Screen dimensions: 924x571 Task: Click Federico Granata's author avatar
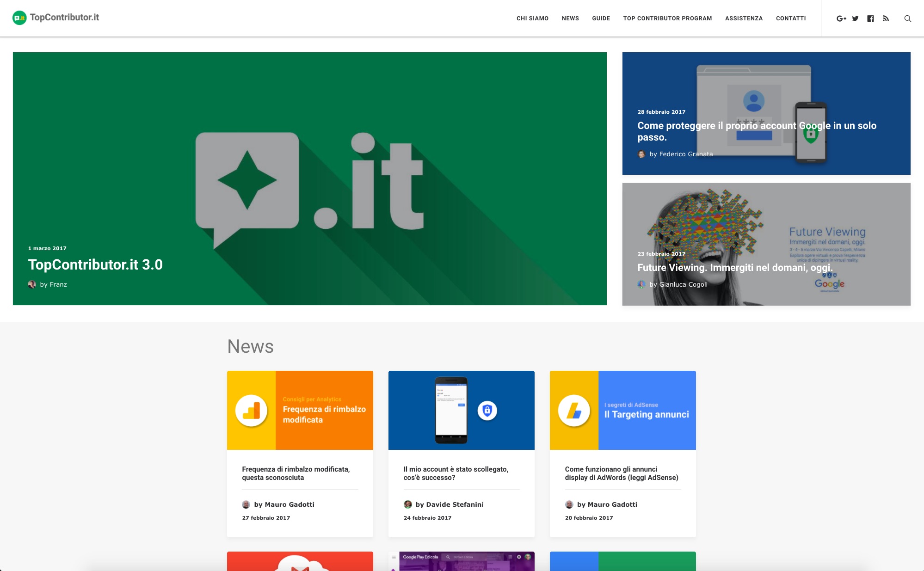641,154
